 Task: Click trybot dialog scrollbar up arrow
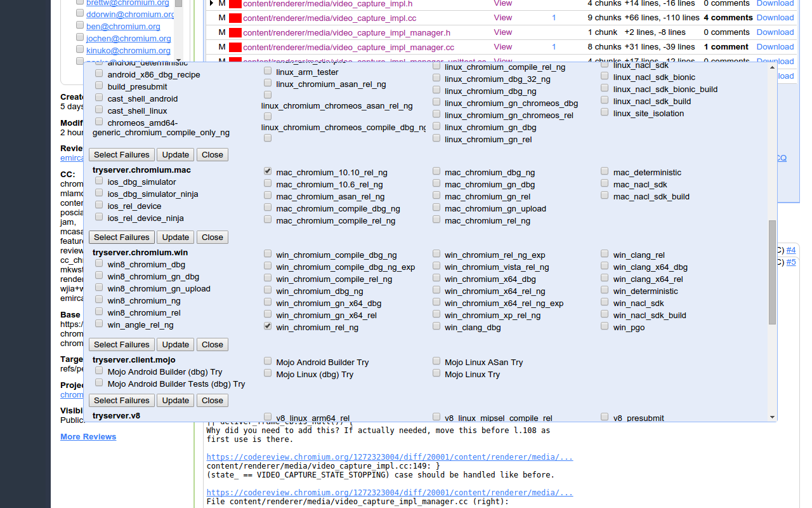(772, 67)
